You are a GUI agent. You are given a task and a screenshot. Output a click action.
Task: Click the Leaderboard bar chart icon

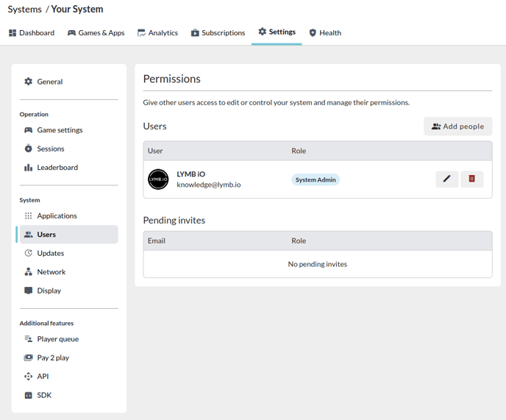point(29,168)
